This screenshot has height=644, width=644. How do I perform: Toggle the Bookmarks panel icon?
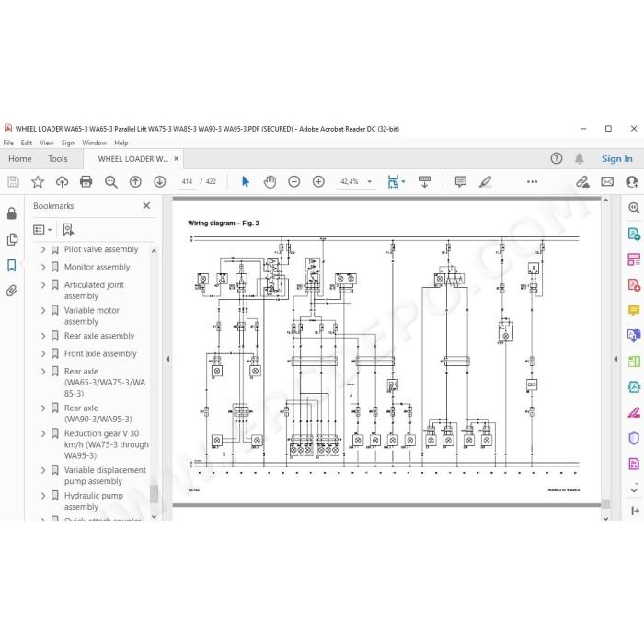11,265
